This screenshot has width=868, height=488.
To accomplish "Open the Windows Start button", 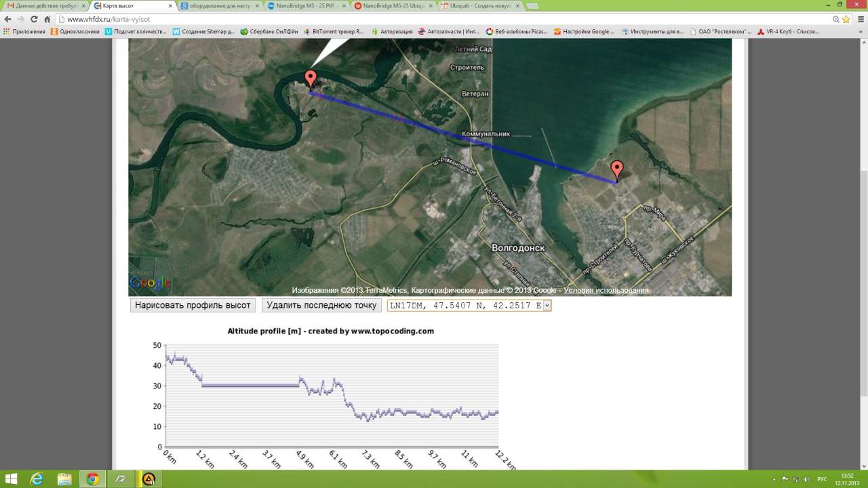I will point(12,479).
